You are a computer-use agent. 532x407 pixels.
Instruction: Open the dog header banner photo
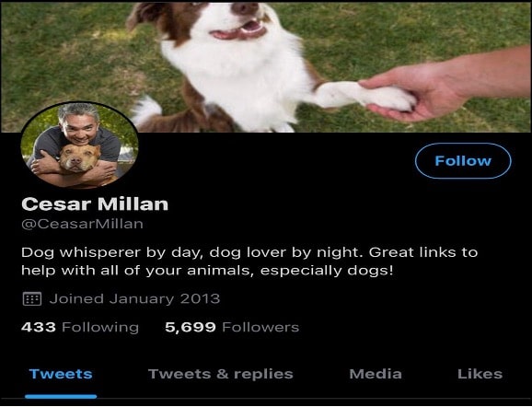(266, 67)
